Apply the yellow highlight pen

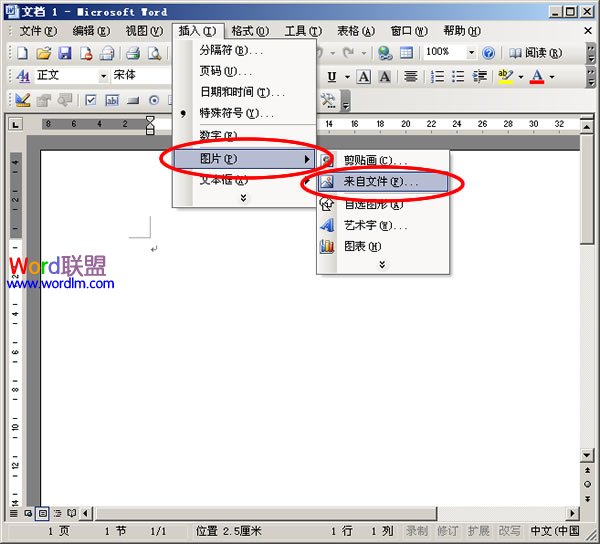pos(505,77)
